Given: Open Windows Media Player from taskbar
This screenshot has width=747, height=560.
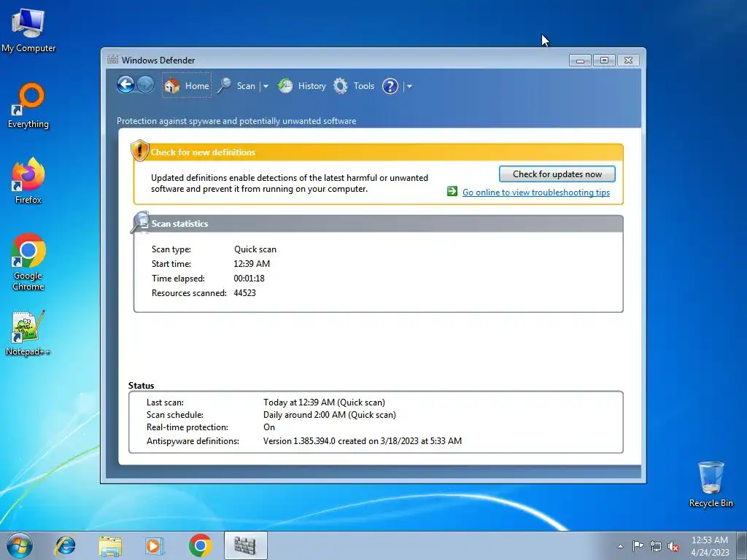Looking at the screenshot, I should pyautogui.click(x=154, y=545).
